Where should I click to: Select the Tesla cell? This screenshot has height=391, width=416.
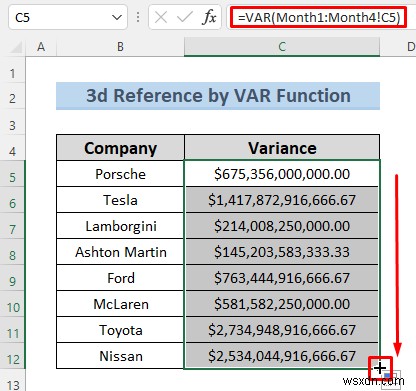click(x=120, y=200)
